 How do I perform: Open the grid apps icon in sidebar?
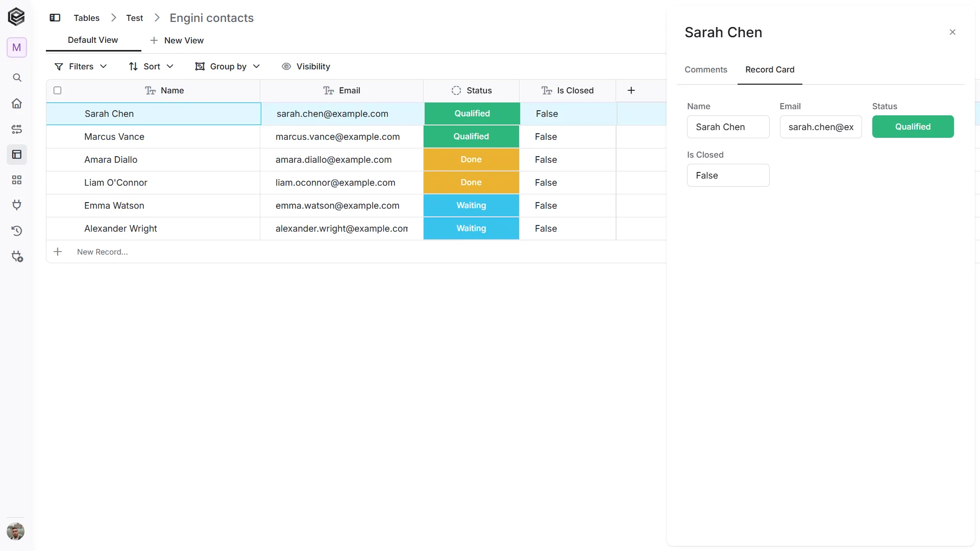17,180
